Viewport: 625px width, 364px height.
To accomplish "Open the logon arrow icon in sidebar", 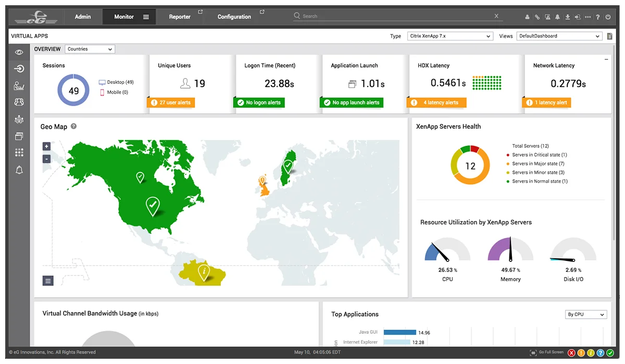I will point(19,69).
